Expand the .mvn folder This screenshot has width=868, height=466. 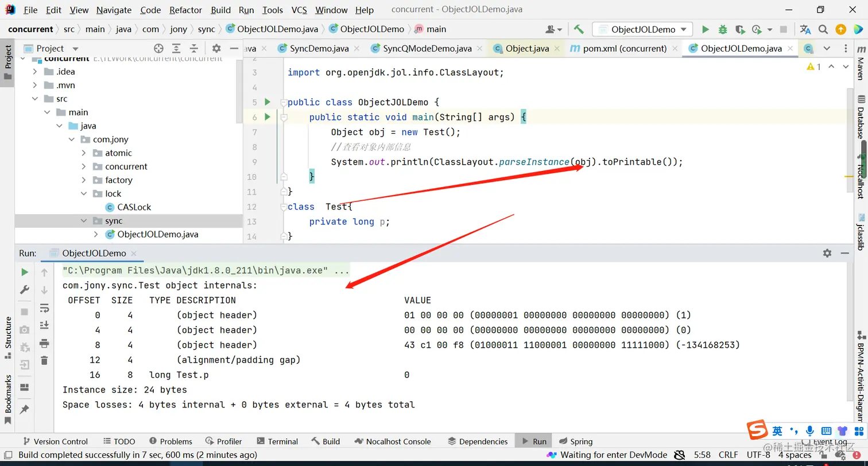tap(35, 86)
